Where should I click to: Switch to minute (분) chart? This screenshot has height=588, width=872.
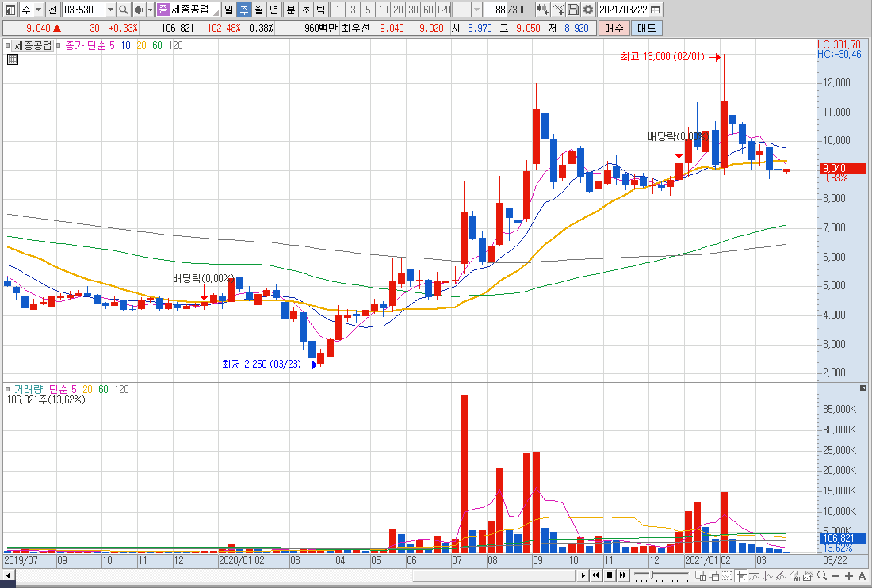point(291,10)
